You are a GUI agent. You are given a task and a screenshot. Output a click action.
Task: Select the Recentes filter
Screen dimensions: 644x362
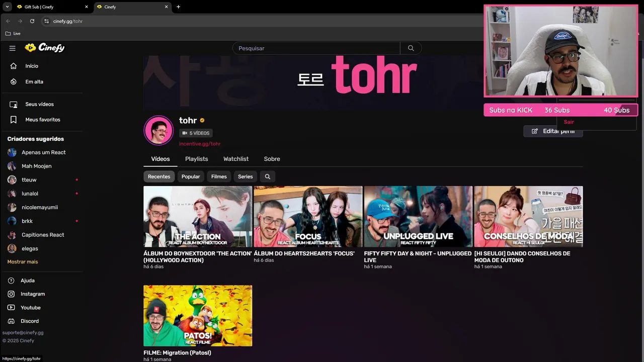click(159, 176)
